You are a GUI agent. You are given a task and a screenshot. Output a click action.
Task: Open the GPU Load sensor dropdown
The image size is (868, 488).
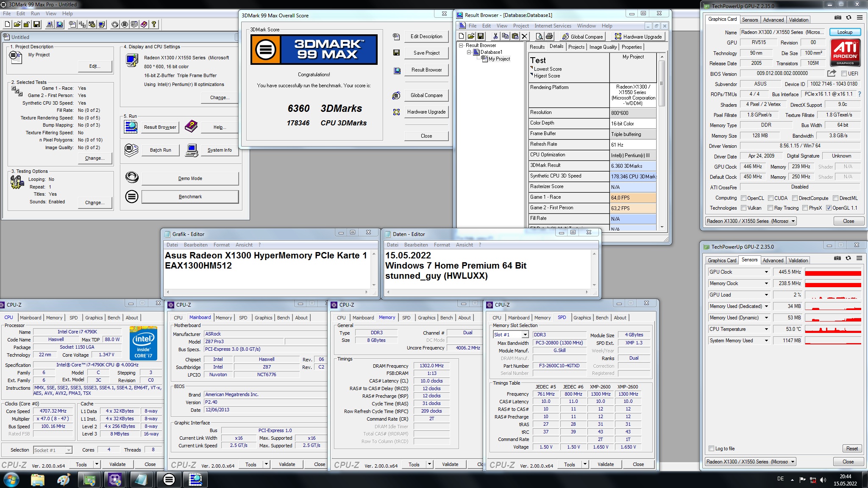766,295
